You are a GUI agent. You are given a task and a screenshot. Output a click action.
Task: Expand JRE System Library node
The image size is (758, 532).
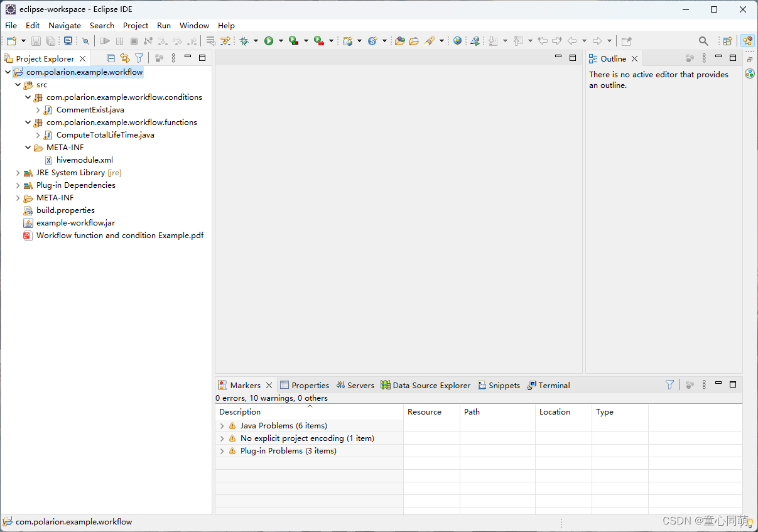click(x=18, y=173)
